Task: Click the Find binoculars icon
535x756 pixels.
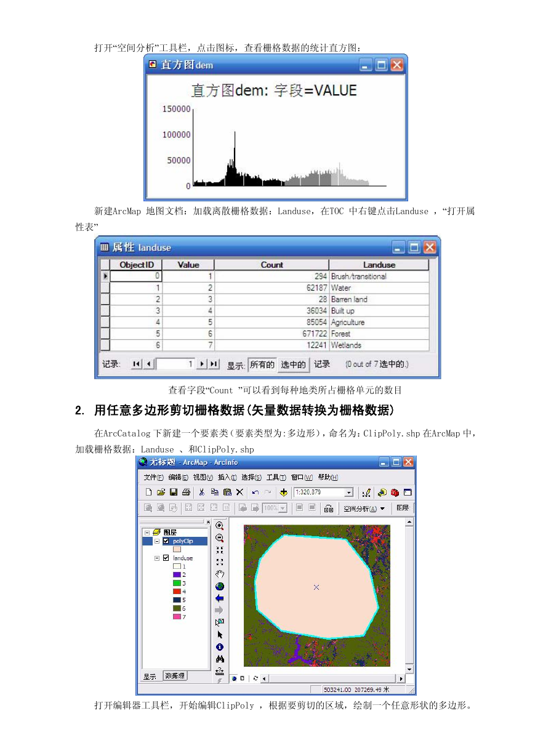Action: click(220, 659)
